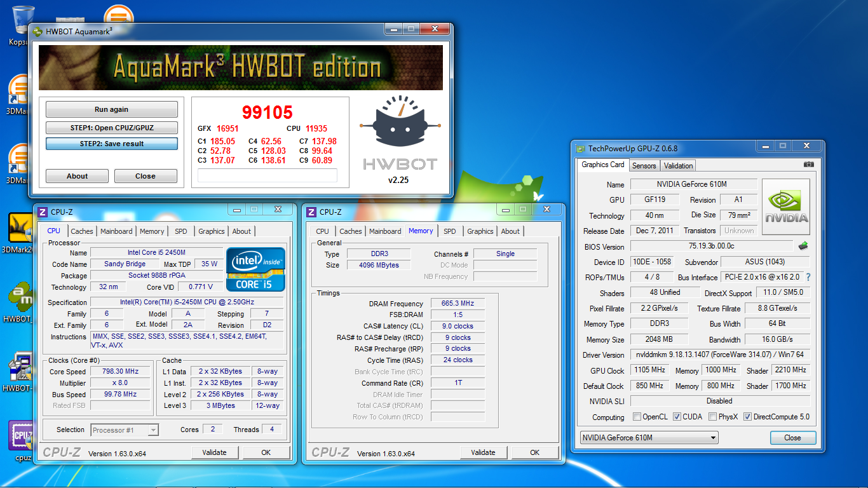The height and width of the screenshot is (488, 868).
Task: Open CPU tab in CPU-Z Memory window
Action: click(323, 231)
